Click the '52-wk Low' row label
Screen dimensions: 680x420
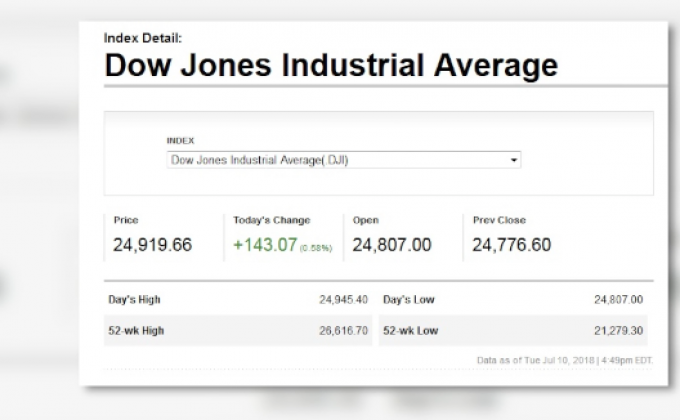coord(410,328)
